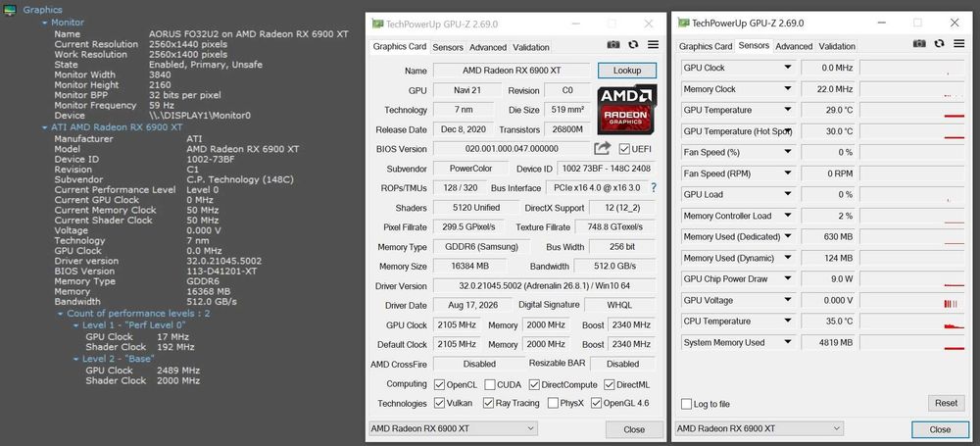
Task: Click the camera icon in Sensors window
Action: pyautogui.click(x=919, y=43)
